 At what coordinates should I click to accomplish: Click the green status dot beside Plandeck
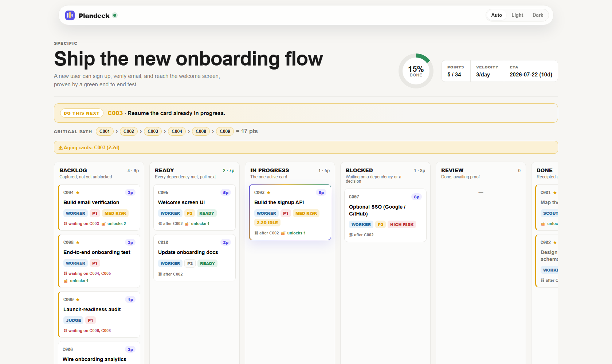pyautogui.click(x=115, y=15)
